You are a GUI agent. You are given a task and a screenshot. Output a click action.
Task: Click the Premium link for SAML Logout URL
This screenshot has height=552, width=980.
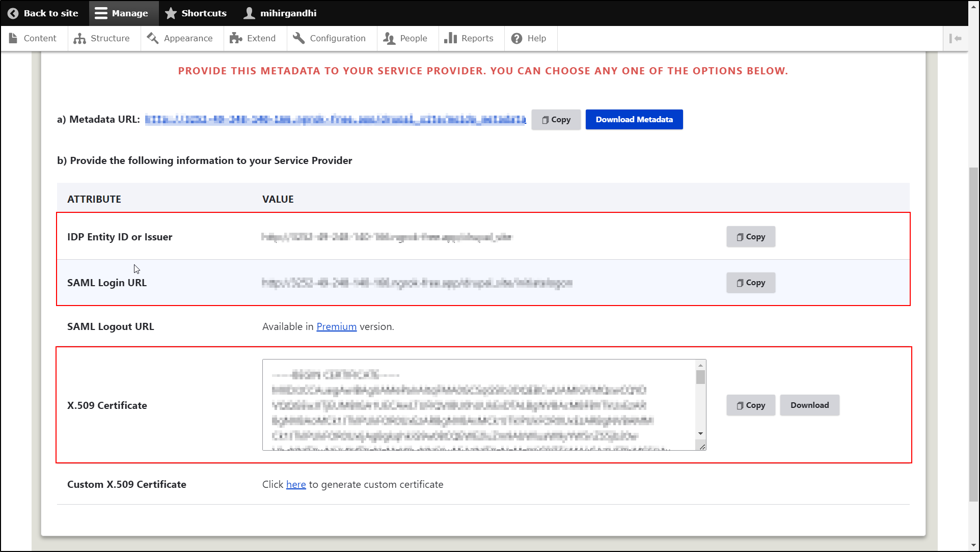(x=337, y=326)
